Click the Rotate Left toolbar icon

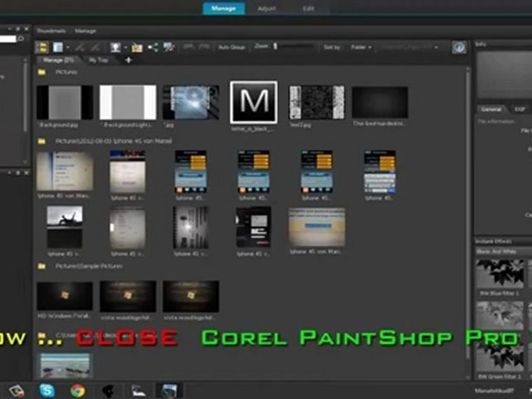click(x=79, y=47)
